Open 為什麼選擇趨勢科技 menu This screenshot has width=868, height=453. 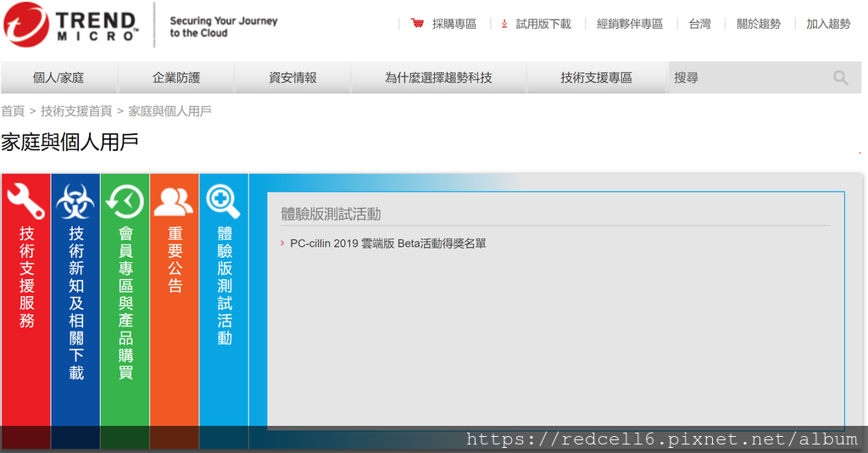pos(438,77)
